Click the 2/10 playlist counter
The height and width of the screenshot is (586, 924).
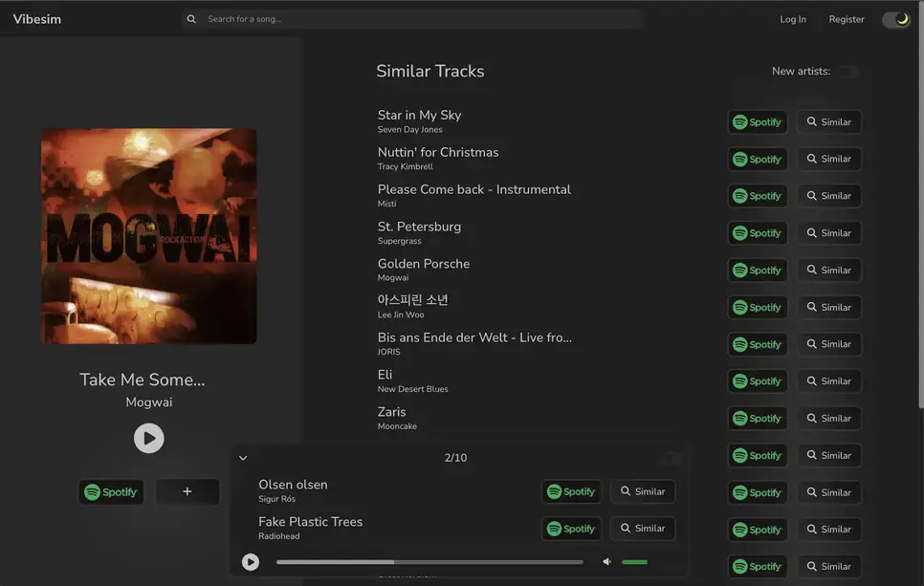[x=455, y=458]
